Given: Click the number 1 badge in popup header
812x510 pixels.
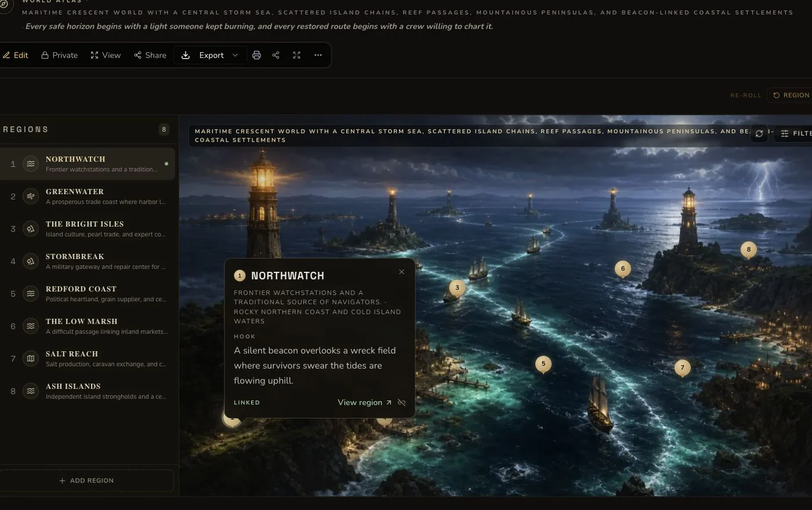Looking at the screenshot, I should point(240,276).
